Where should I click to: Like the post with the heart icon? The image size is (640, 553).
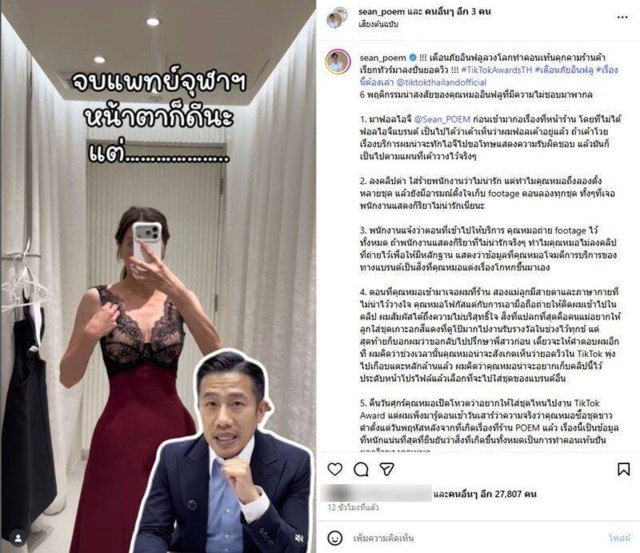point(335,469)
